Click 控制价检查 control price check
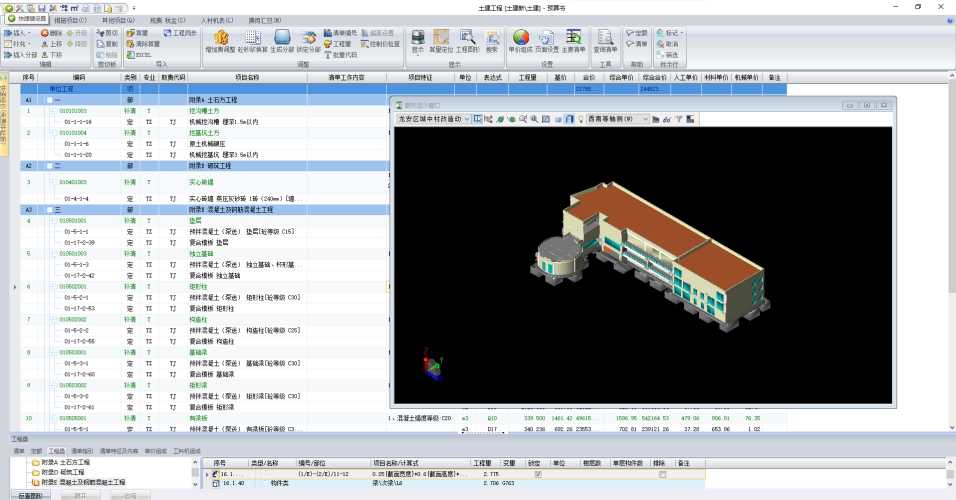This screenshot has width=956, height=500. point(380,44)
